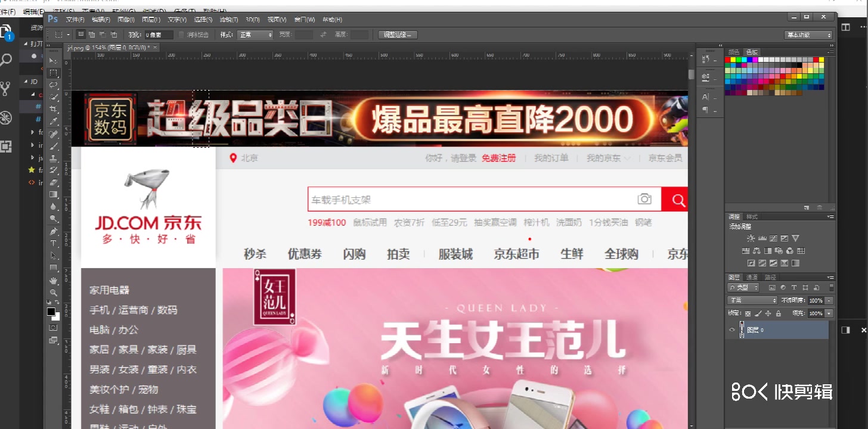This screenshot has width=868, height=429.
Task: Toggle the layer filtering on/off switch
Action: tap(832, 288)
